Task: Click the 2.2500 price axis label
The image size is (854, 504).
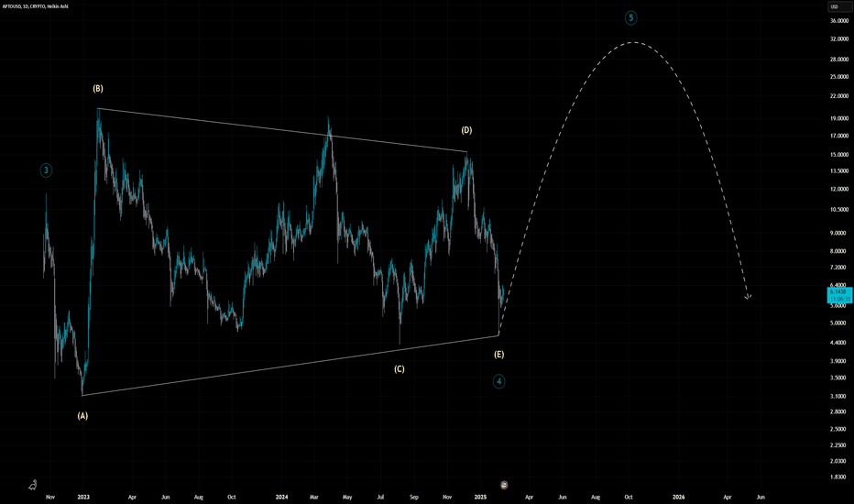Action: tap(839, 445)
